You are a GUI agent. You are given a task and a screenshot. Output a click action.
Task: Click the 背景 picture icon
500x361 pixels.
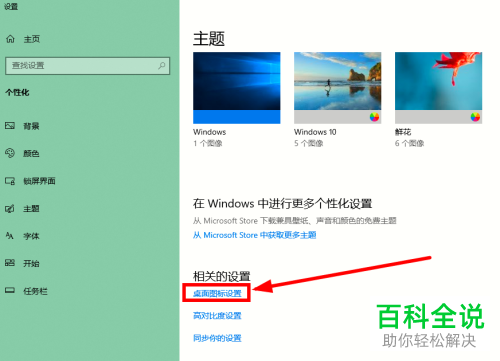[x=10, y=126]
